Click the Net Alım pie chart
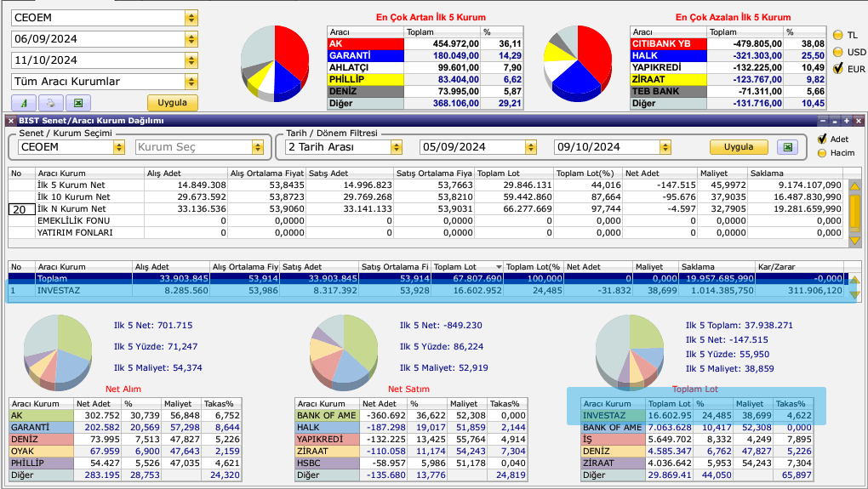Screen dimensions: 868x489 click(x=58, y=351)
